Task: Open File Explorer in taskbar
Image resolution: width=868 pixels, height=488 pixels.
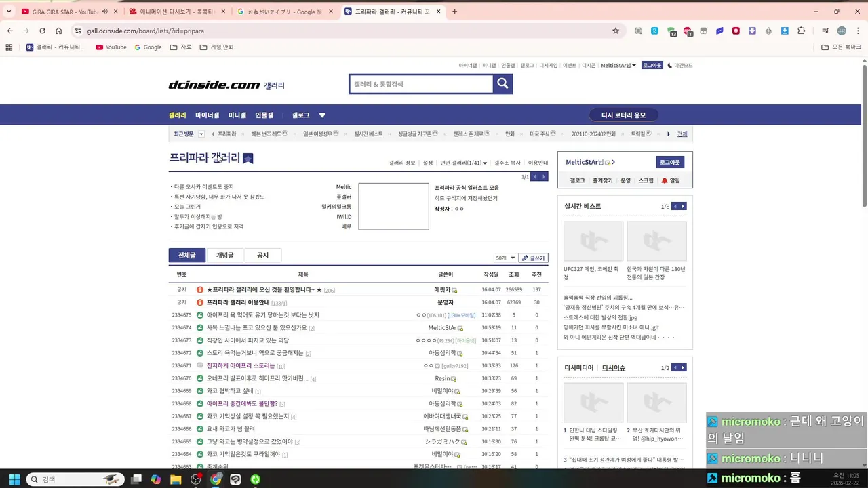Action: tap(176, 479)
